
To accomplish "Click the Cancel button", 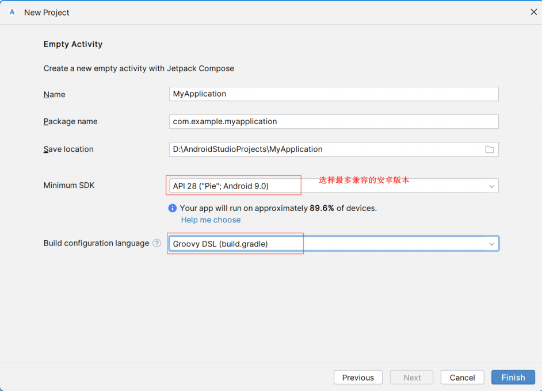I will (x=462, y=378).
